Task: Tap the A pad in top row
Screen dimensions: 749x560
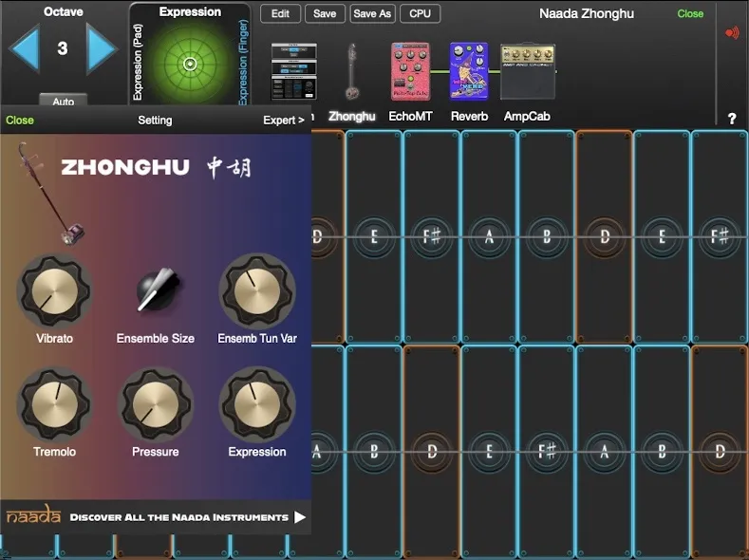Action: tap(489, 236)
